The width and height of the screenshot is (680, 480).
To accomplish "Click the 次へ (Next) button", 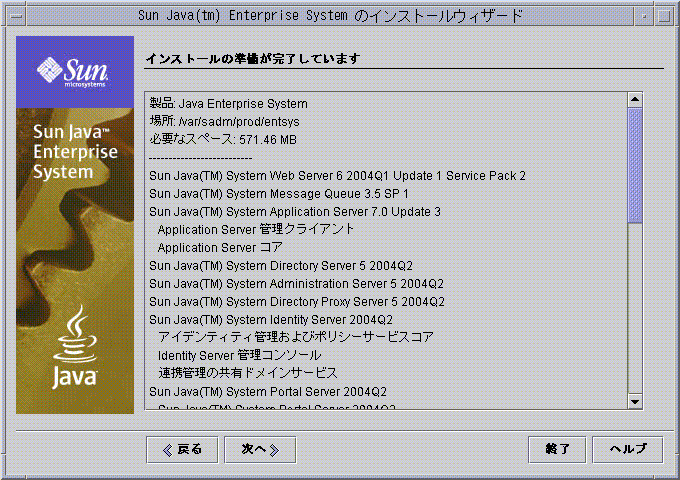I will pyautogui.click(x=260, y=449).
